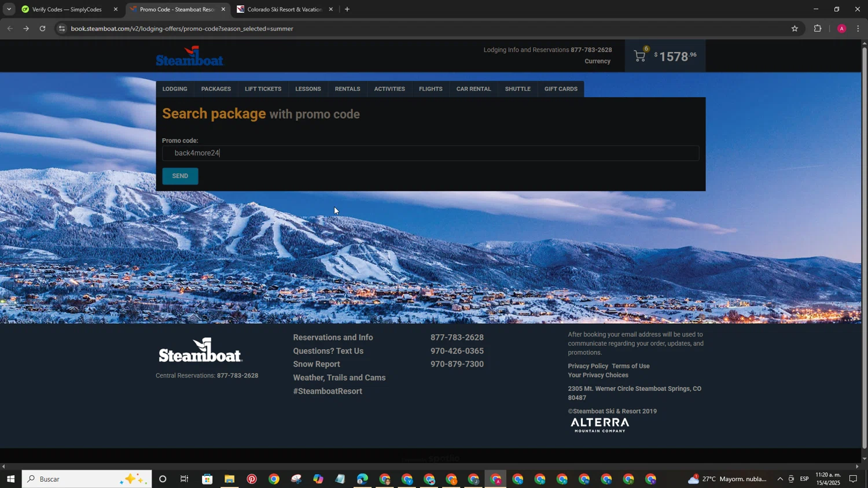Open File Explorer from taskbar
The image size is (868, 488).
(x=230, y=479)
